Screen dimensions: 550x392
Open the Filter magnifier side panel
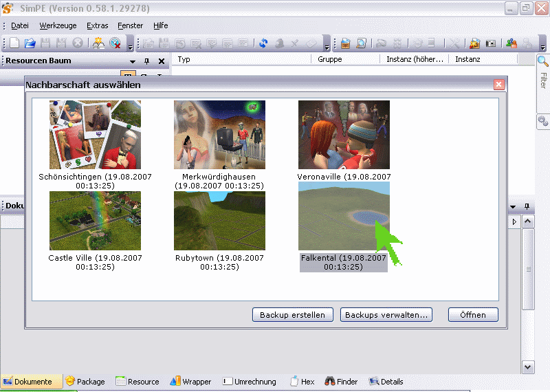pos(542,62)
